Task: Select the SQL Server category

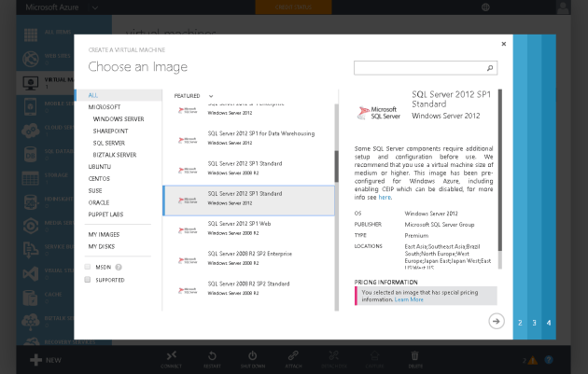Action: 109,143
